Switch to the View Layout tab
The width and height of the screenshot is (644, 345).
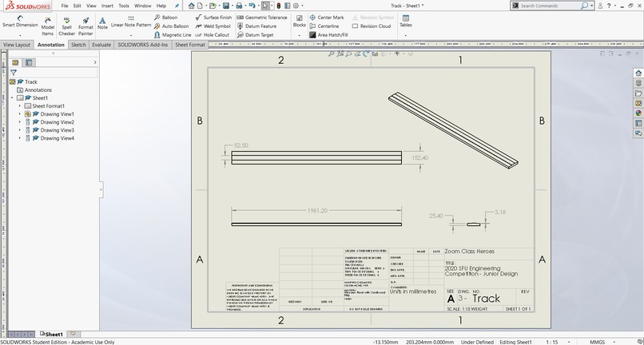pyautogui.click(x=17, y=45)
